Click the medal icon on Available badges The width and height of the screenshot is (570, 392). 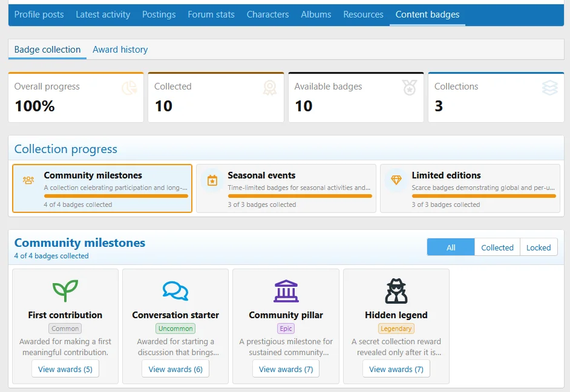(409, 88)
